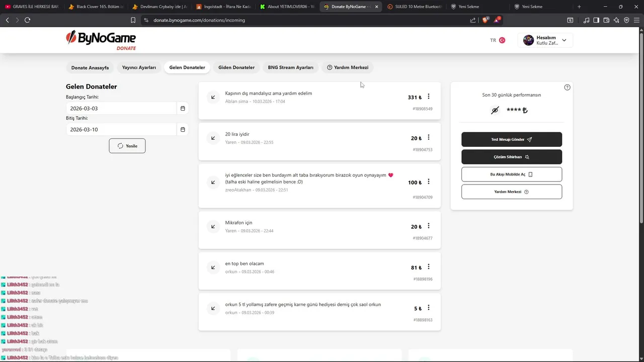Switch language via TR flag selector
This screenshot has height=362, width=644.
tap(498, 40)
